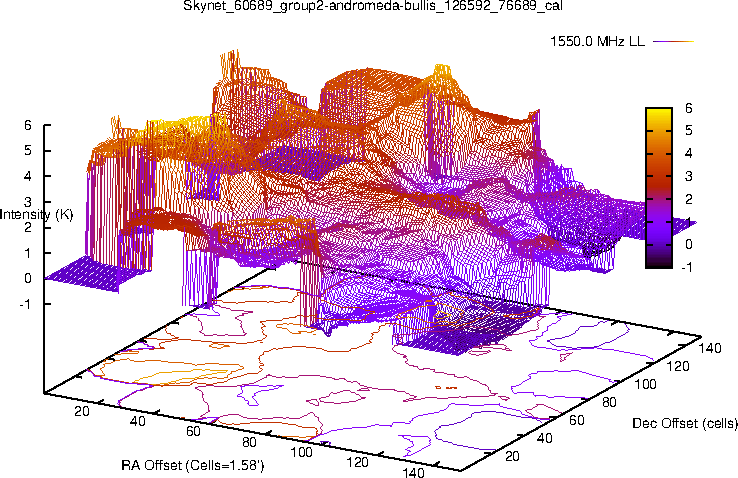
Task: Select the legend label 1550.0 MHz LL
Action: [x=598, y=41]
